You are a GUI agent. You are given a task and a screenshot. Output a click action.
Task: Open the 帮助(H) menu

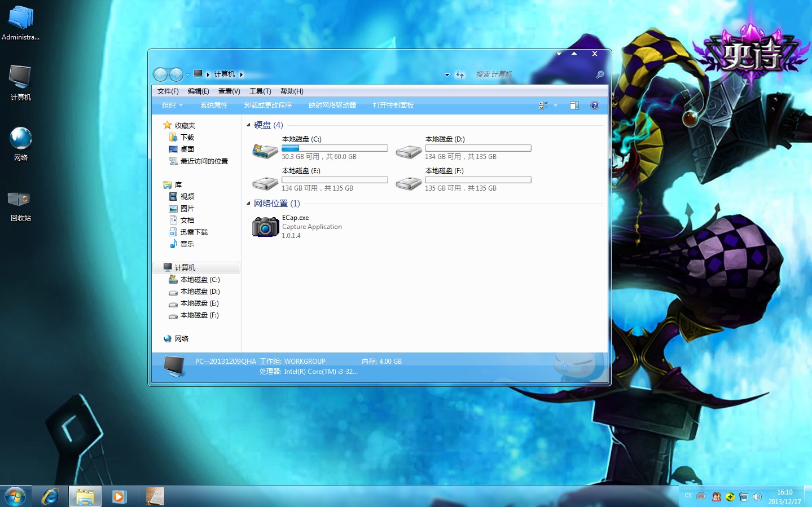point(292,91)
